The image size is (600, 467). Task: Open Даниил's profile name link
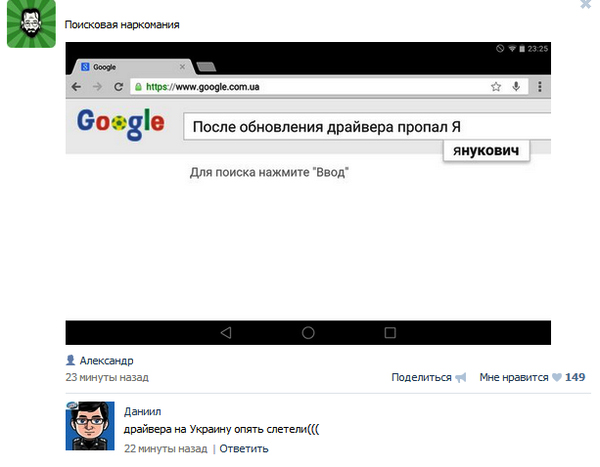(x=142, y=411)
